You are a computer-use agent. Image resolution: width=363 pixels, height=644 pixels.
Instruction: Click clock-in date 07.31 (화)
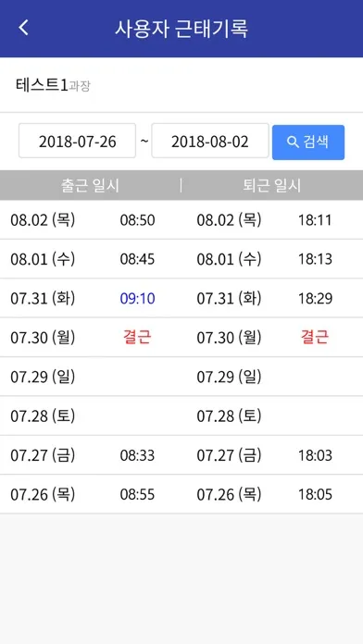pyautogui.click(x=43, y=298)
